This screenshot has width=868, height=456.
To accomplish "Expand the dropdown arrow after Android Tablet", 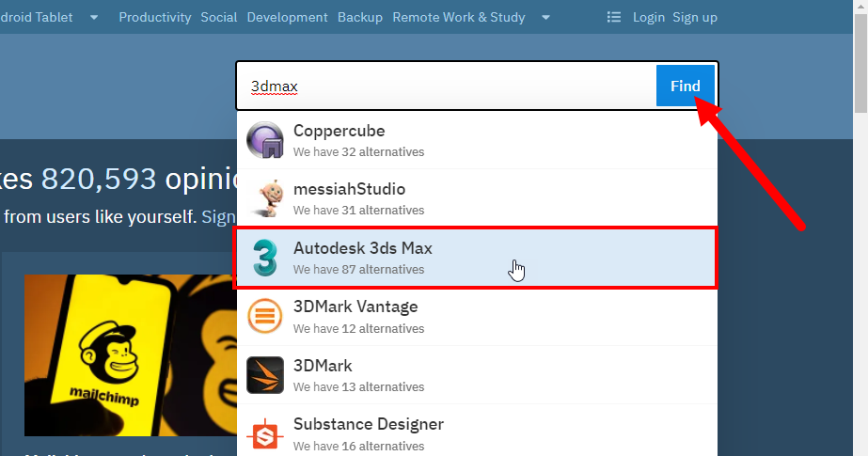I will point(94,18).
